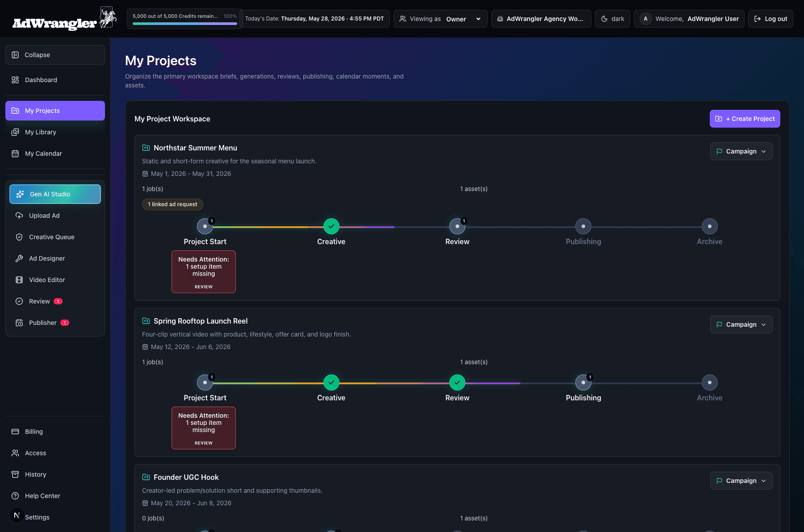Image resolution: width=804 pixels, height=532 pixels.
Task: Click Spring Rooftop's Project Start stage node
Action: click(205, 382)
